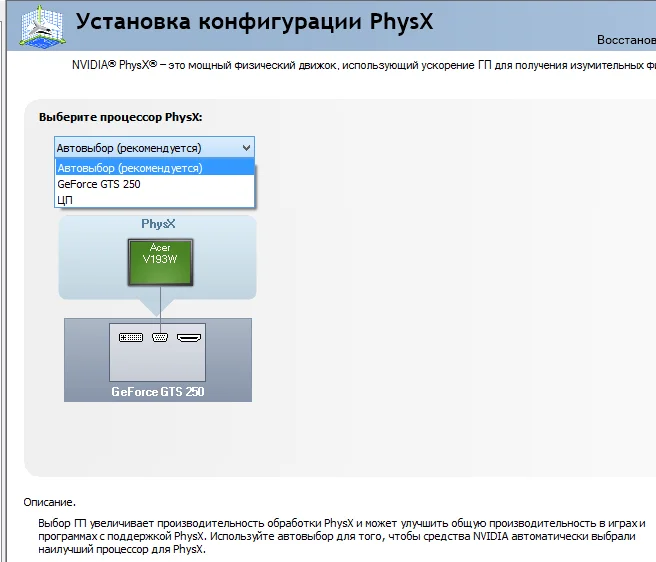Click the NVIDIA PhysX intro sentence
This screenshot has width=656, height=562.
pyautogui.click(x=364, y=65)
